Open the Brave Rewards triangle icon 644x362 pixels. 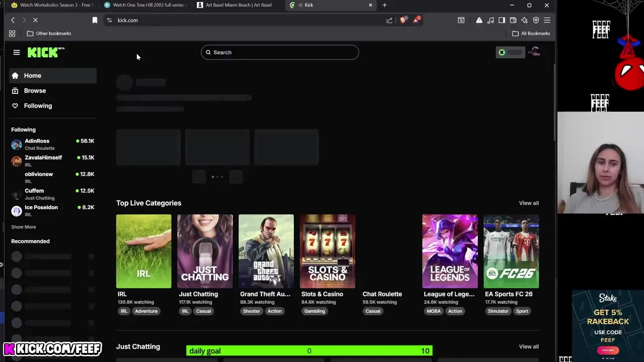416,20
